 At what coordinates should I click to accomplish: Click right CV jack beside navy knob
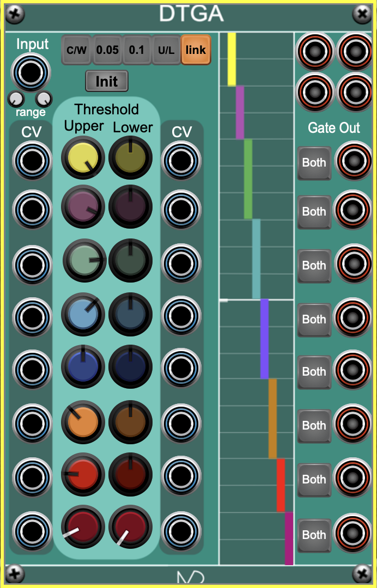coord(181,368)
